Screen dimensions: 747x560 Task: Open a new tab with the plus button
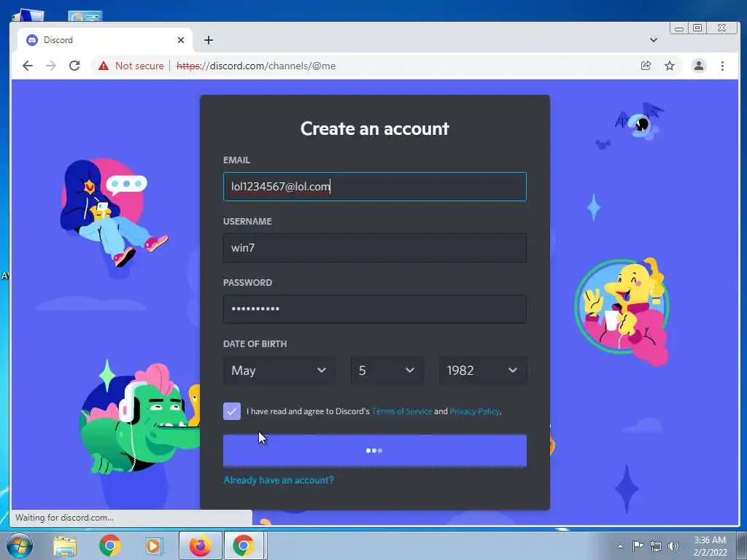click(209, 40)
